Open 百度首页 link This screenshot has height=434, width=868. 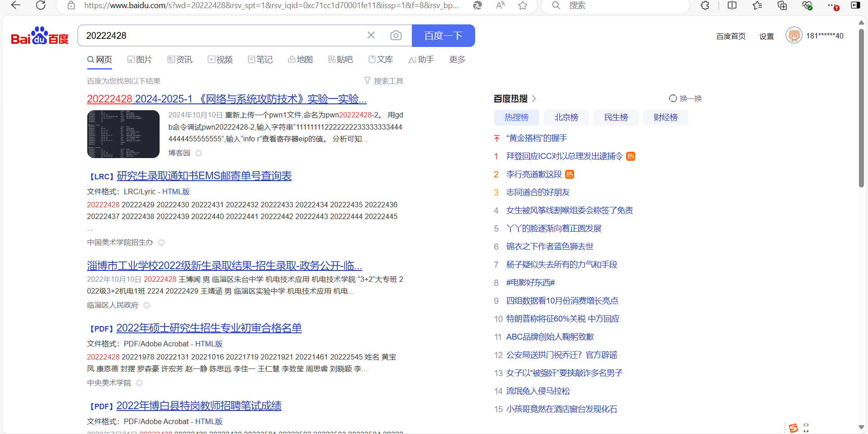[731, 36]
